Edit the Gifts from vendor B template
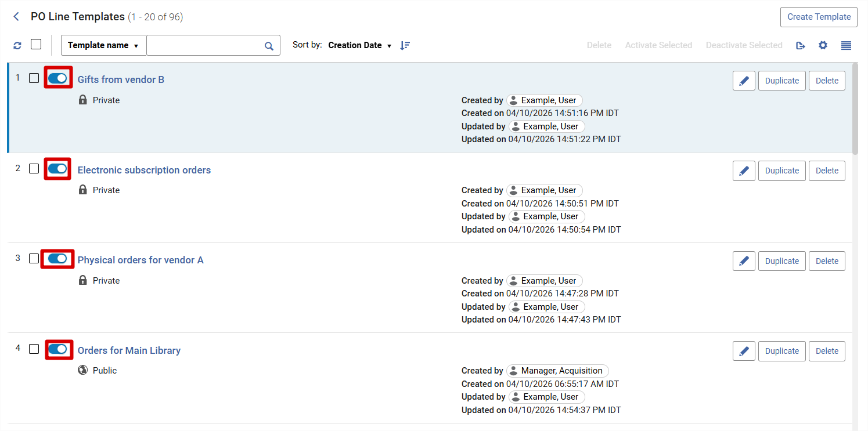 pyautogui.click(x=744, y=81)
